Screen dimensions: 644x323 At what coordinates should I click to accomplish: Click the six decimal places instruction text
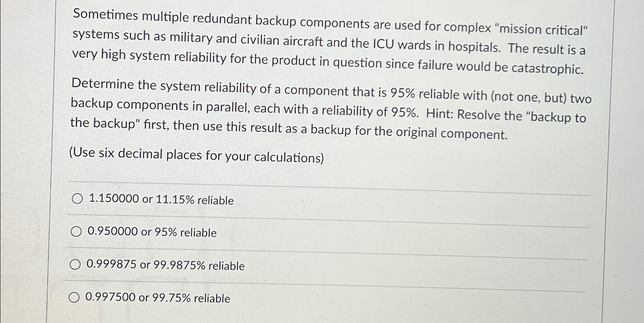[197, 155]
